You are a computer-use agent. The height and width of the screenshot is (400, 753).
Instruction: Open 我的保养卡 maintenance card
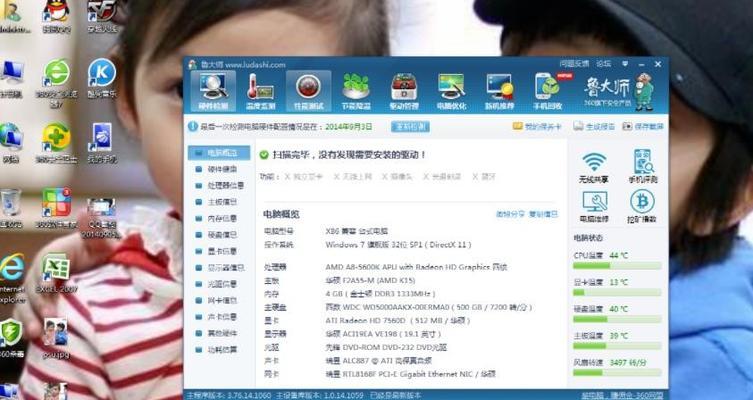[537, 127]
